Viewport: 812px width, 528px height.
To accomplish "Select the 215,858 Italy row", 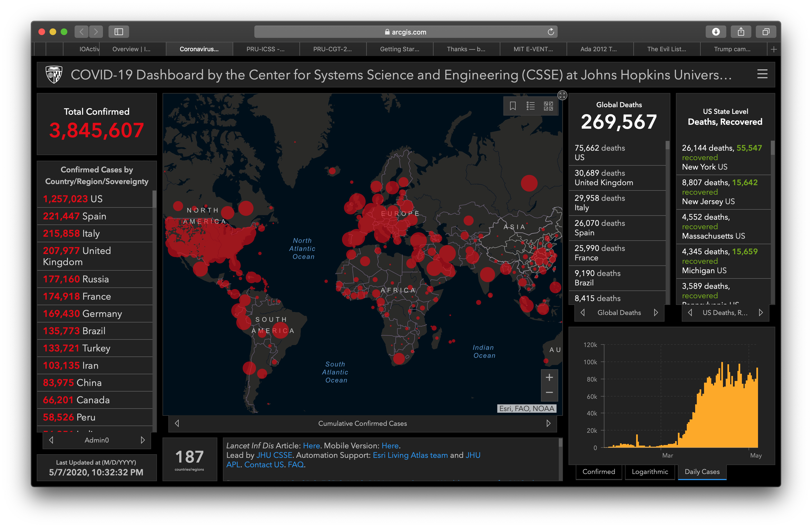I will pos(95,233).
